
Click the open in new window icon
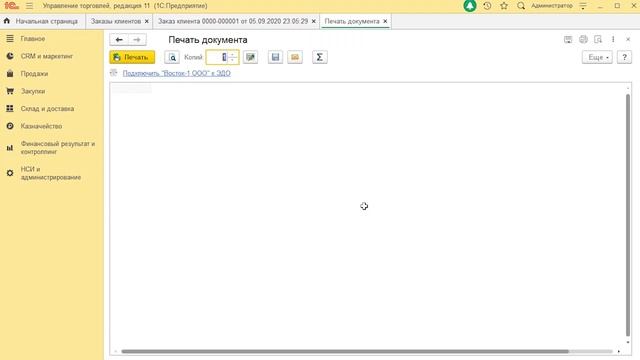click(598, 39)
